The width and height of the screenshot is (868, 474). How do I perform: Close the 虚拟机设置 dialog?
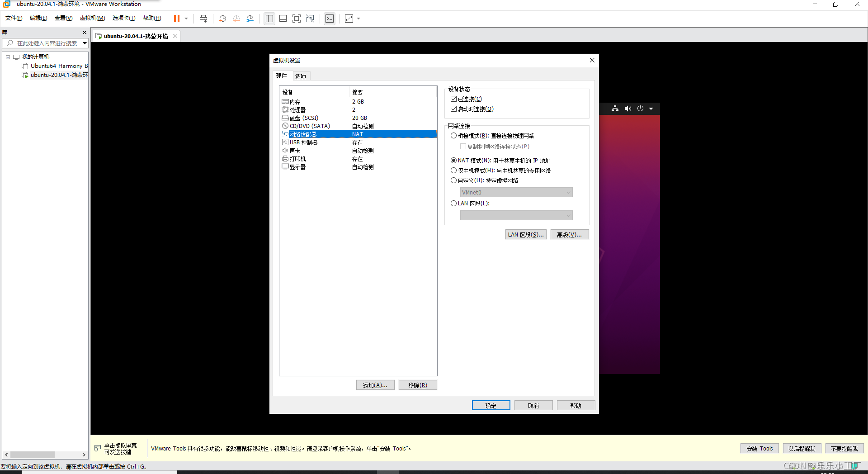pos(592,60)
